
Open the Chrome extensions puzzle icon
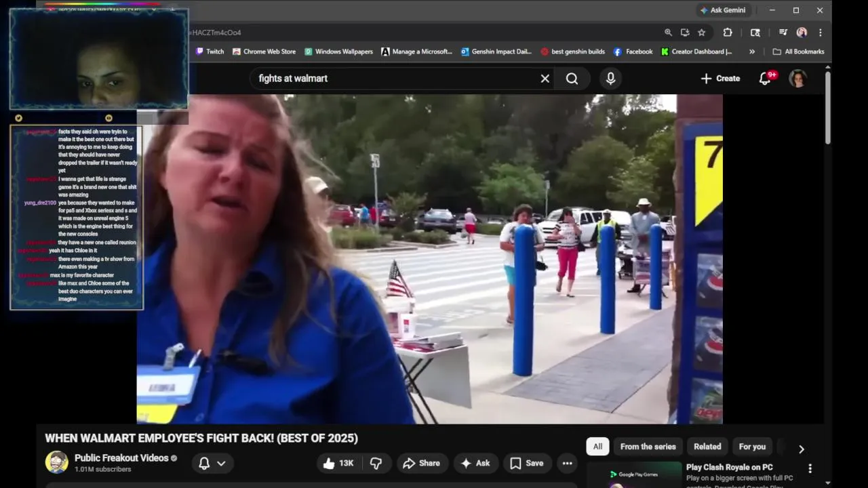point(728,33)
